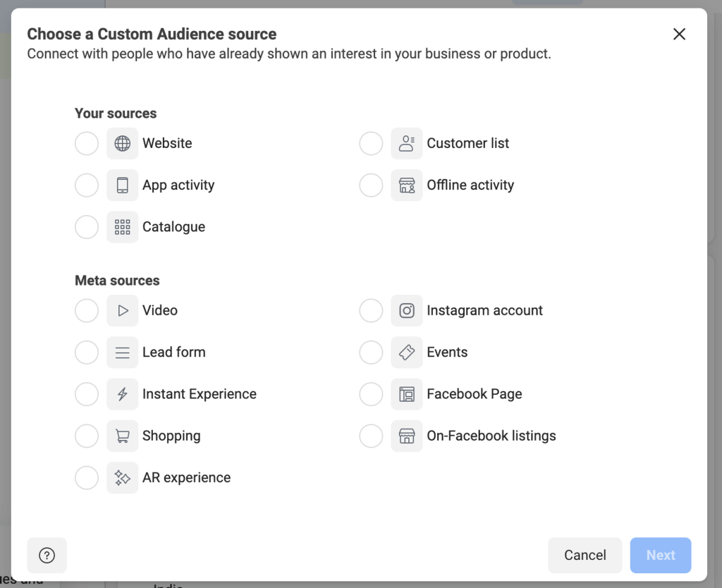Click the 'Lead form' label text

pyautogui.click(x=174, y=353)
